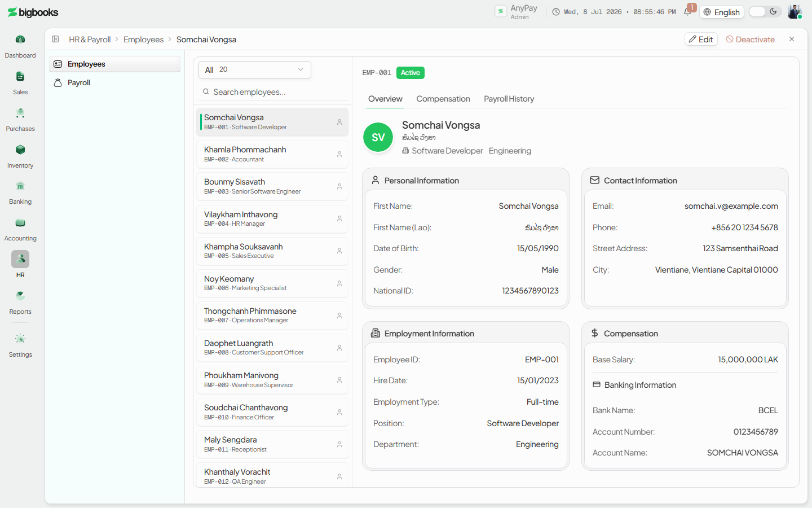Click the Compensation dollar icon
Image resolution: width=812 pixels, height=508 pixels.
pyautogui.click(x=594, y=333)
